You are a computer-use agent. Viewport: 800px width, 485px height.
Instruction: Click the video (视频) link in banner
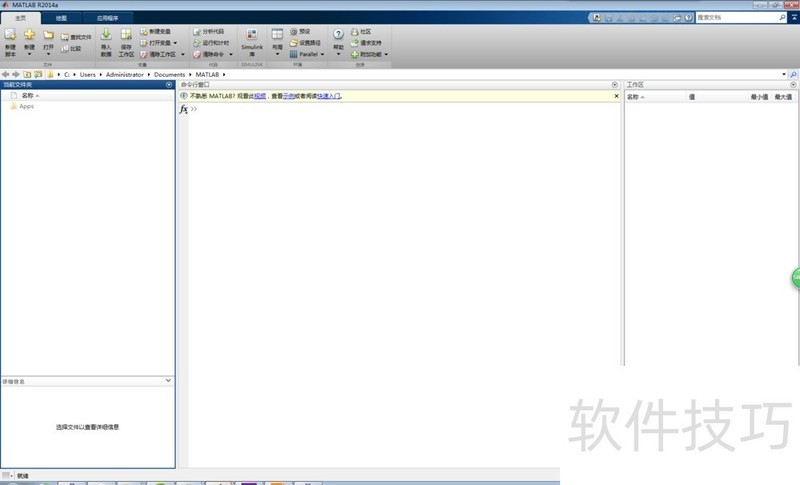coord(260,96)
